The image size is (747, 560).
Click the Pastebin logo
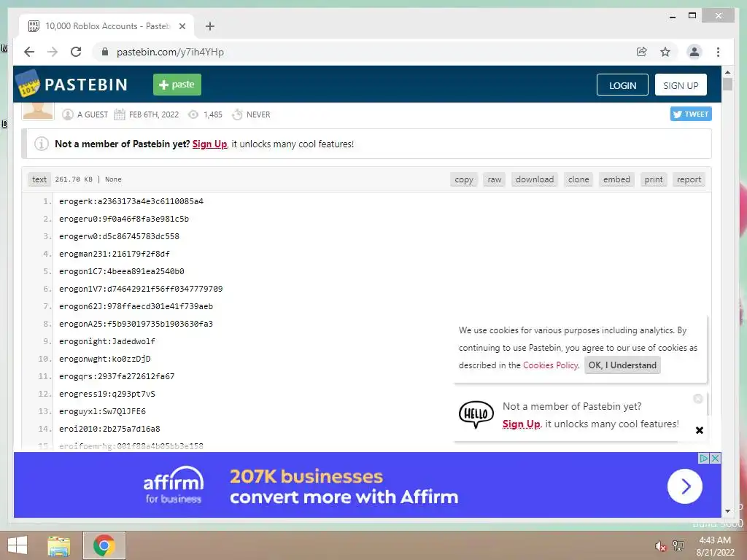72,85
